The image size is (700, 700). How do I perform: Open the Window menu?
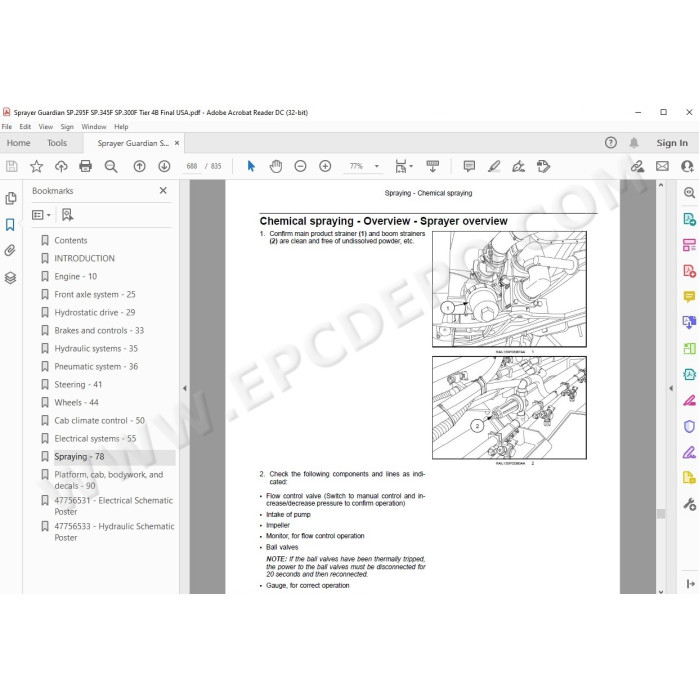(94, 127)
